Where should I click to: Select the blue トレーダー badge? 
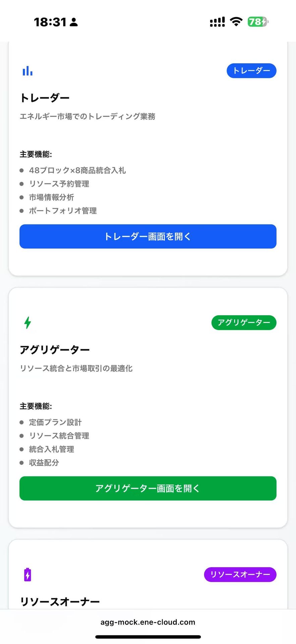click(251, 71)
